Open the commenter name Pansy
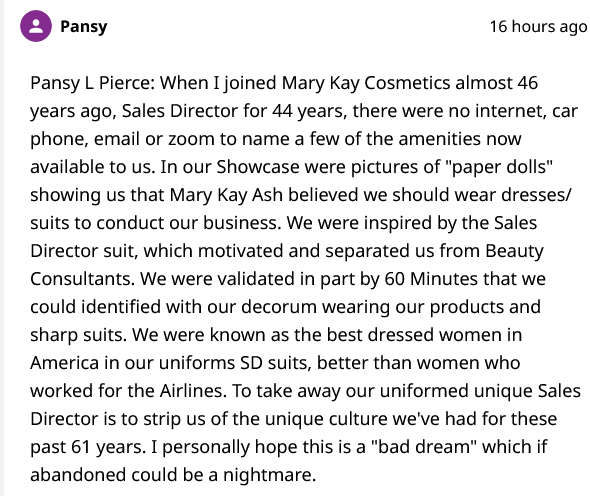Viewport: 590px width, 496px height. [x=84, y=26]
